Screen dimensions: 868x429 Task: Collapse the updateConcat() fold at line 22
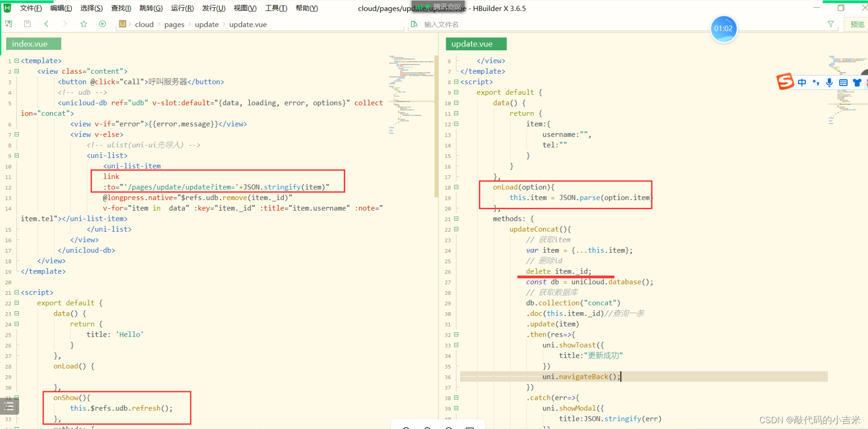pyautogui.click(x=456, y=229)
